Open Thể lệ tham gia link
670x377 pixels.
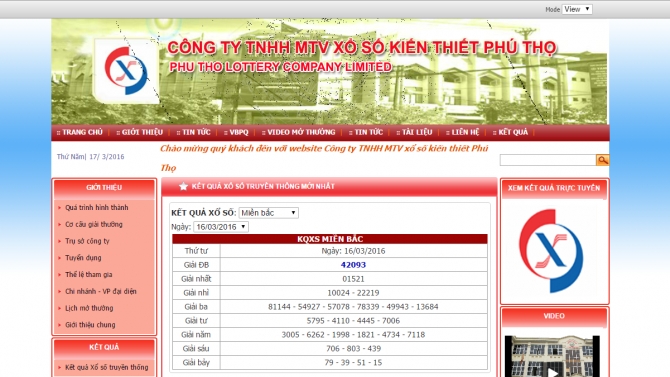click(88, 274)
